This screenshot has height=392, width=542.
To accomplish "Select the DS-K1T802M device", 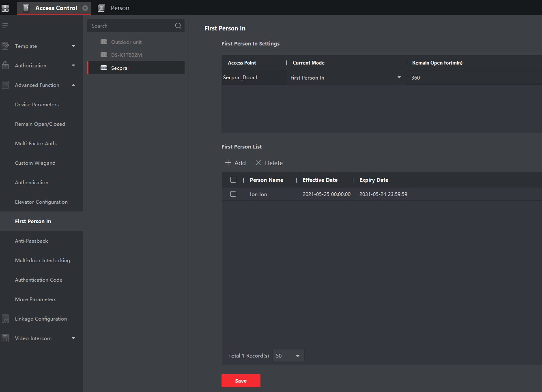I will (126, 55).
